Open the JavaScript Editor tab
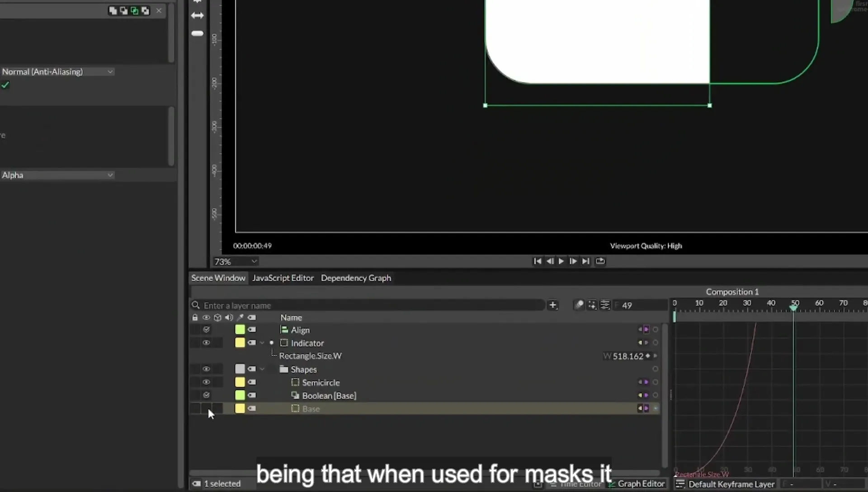Screen dimensions: 868x492 point(283,278)
